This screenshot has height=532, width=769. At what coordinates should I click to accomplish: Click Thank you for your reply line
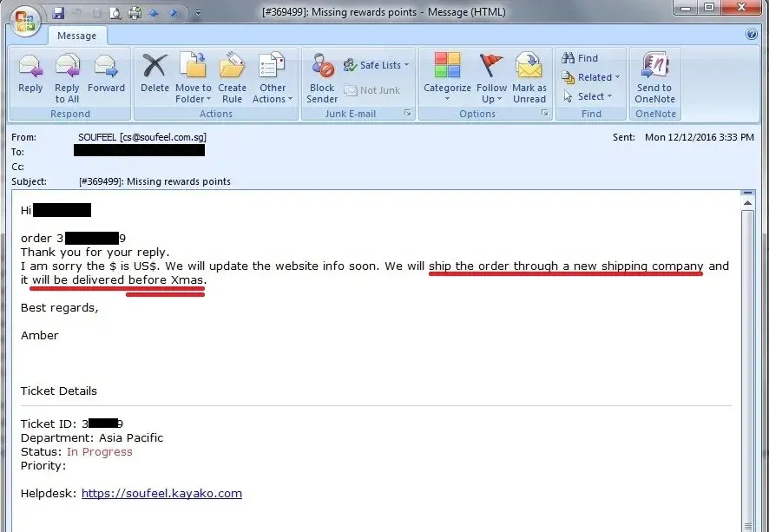(x=95, y=253)
